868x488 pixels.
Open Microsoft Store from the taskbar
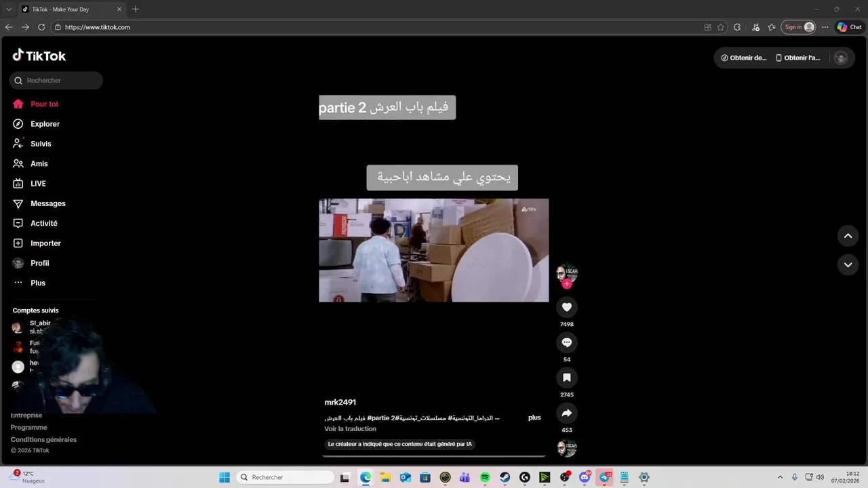pos(425,477)
